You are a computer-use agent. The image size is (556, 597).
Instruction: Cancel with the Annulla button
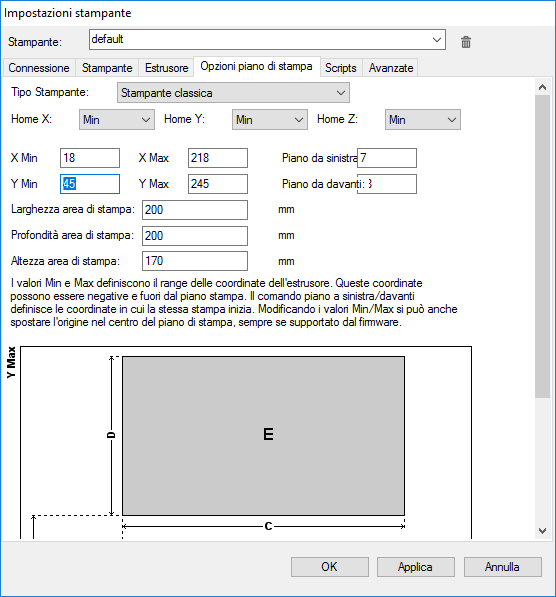[503, 567]
